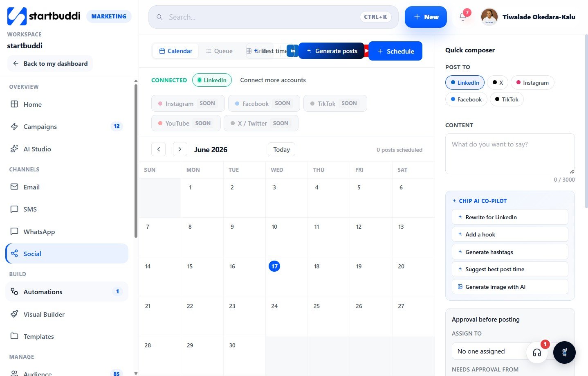Click the YouTube SOON chip

click(x=186, y=123)
